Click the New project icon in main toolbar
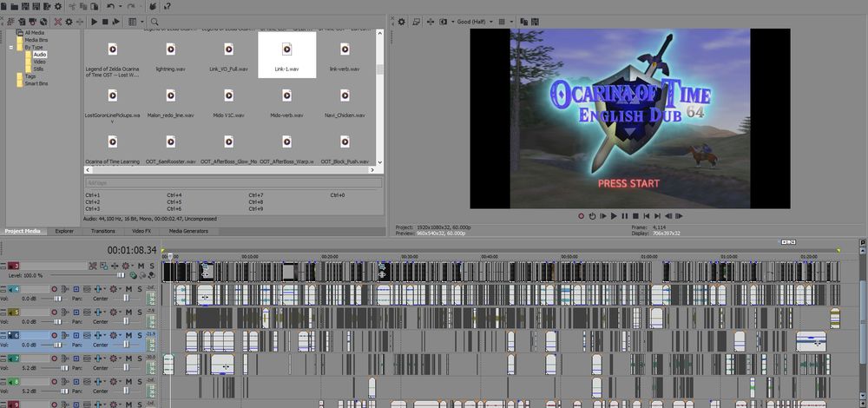The image size is (868, 408). 3,7
